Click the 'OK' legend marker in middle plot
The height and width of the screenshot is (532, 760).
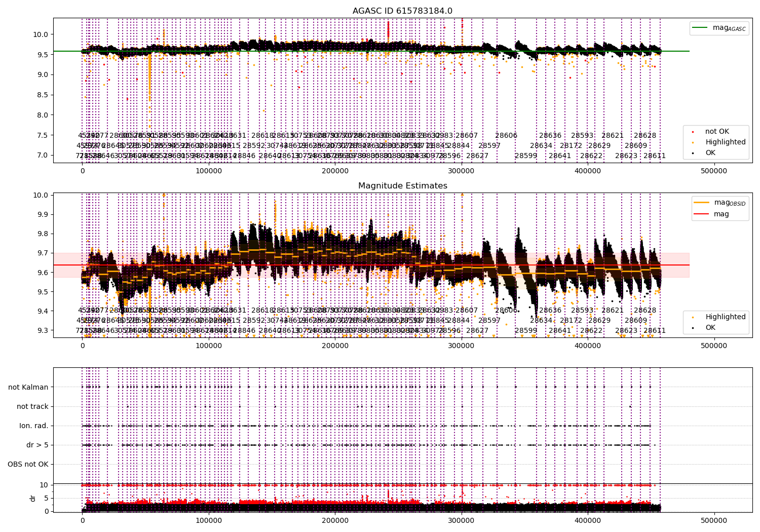tap(693, 328)
